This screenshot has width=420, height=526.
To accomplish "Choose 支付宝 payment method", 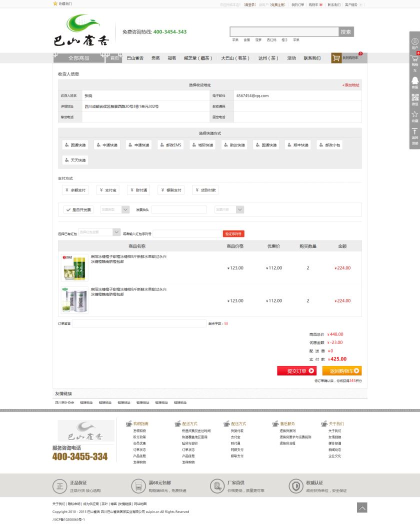I will tap(107, 190).
